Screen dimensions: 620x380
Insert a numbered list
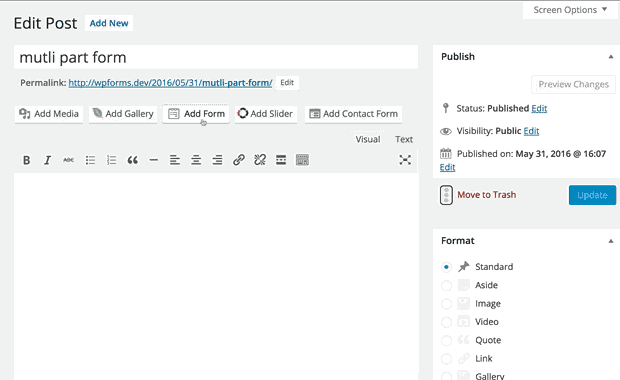(x=112, y=160)
